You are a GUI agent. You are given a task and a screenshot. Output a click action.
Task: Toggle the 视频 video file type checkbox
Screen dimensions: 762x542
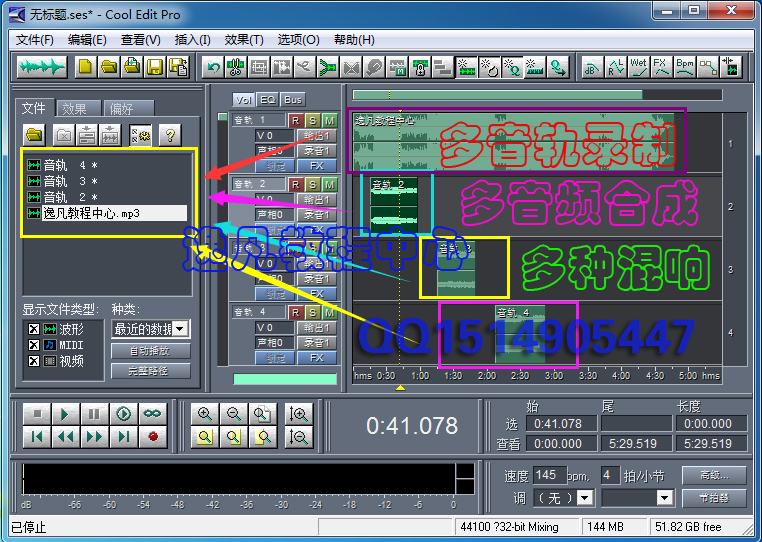(x=34, y=361)
